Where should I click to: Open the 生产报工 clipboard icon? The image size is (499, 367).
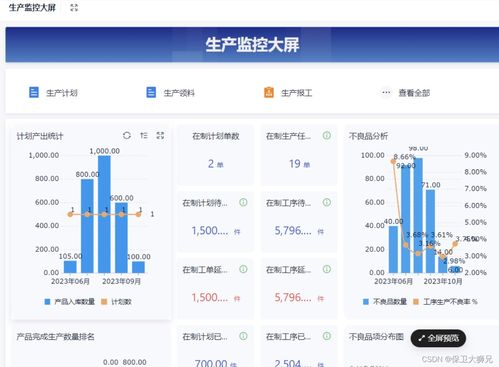pyautogui.click(x=269, y=92)
